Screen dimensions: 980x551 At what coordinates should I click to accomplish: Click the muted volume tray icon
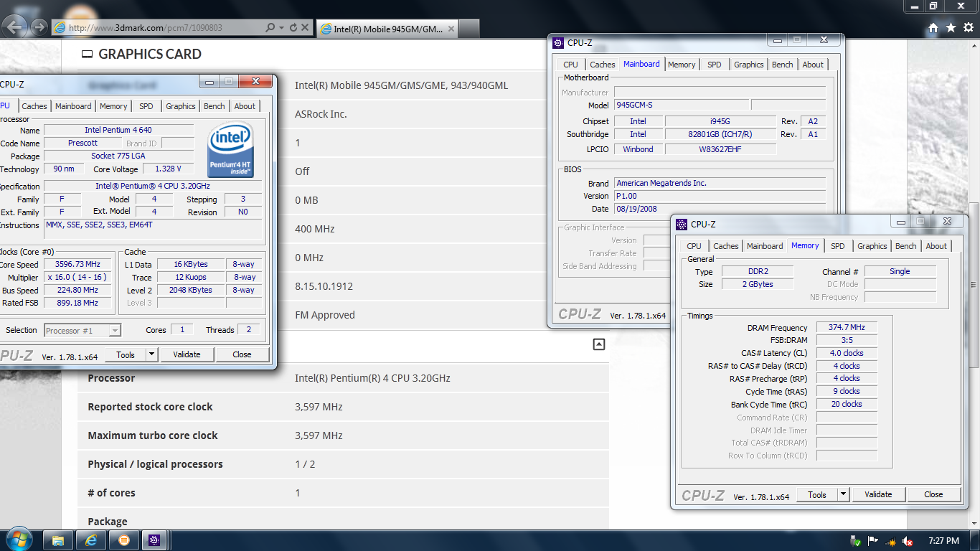pyautogui.click(x=908, y=541)
